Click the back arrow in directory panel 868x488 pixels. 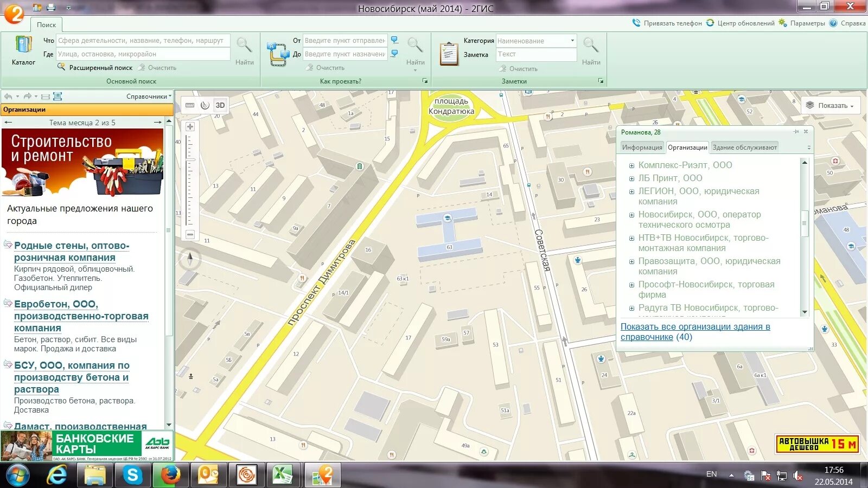click(8, 97)
